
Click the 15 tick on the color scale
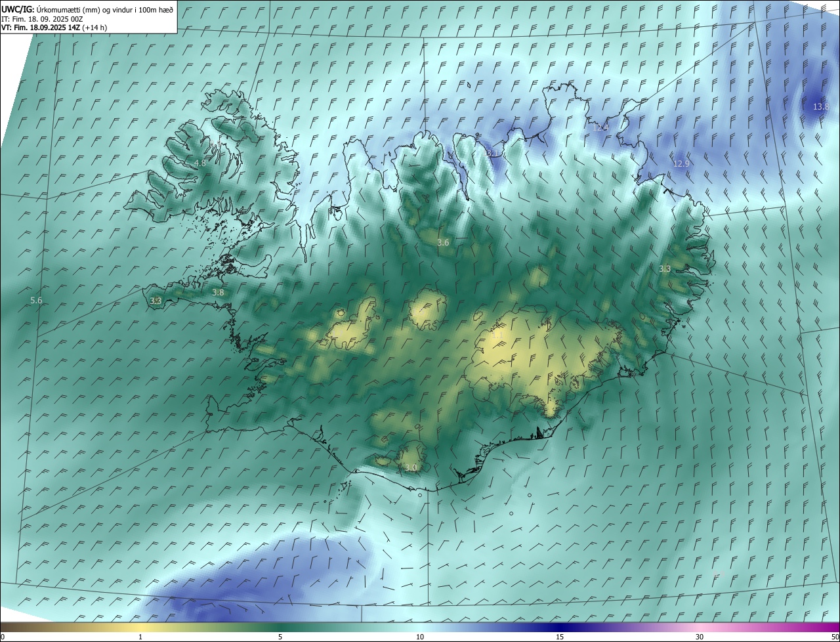(x=560, y=637)
